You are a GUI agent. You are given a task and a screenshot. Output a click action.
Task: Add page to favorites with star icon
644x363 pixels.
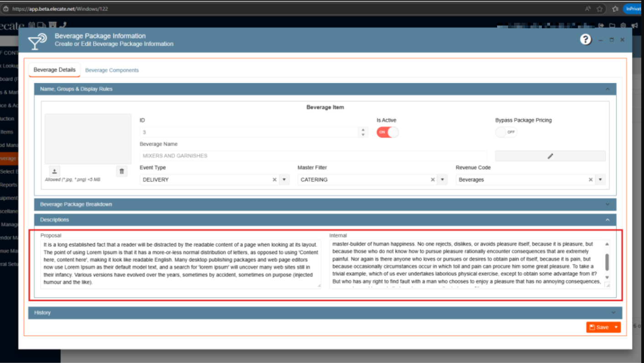pyautogui.click(x=600, y=9)
